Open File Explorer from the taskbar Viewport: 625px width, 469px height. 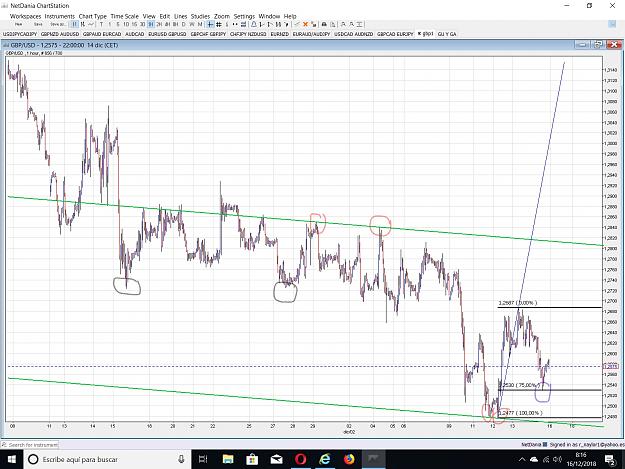click(228, 459)
